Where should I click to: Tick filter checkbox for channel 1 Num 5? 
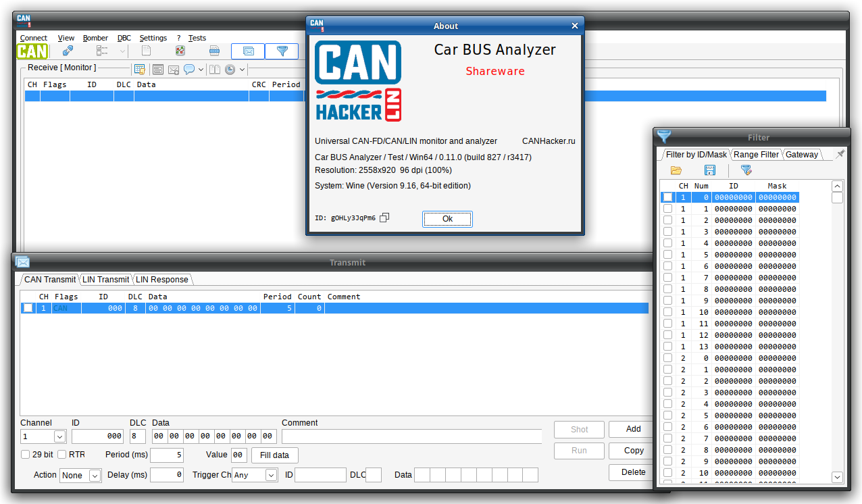(x=667, y=255)
